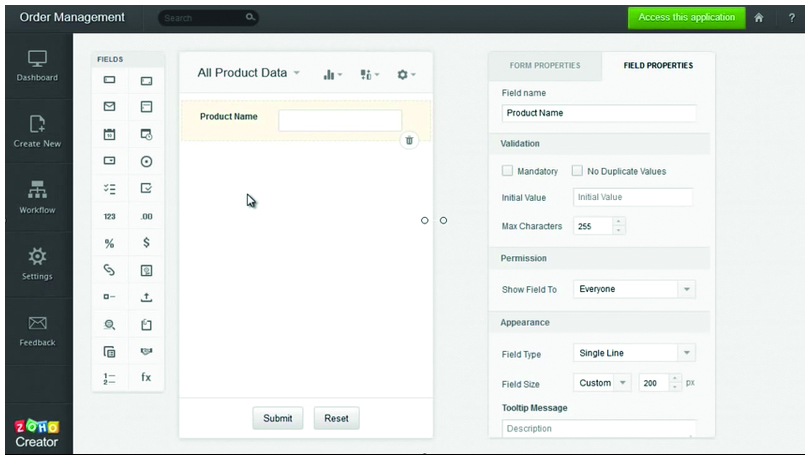Open Create New in sidebar

pyautogui.click(x=37, y=132)
